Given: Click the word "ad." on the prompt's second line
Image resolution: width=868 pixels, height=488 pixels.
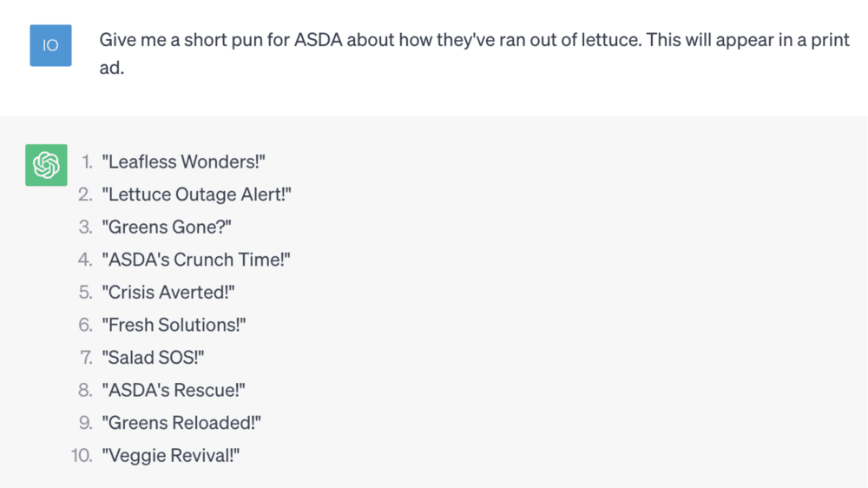Looking at the screenshot, I should (x=112, y=68).
